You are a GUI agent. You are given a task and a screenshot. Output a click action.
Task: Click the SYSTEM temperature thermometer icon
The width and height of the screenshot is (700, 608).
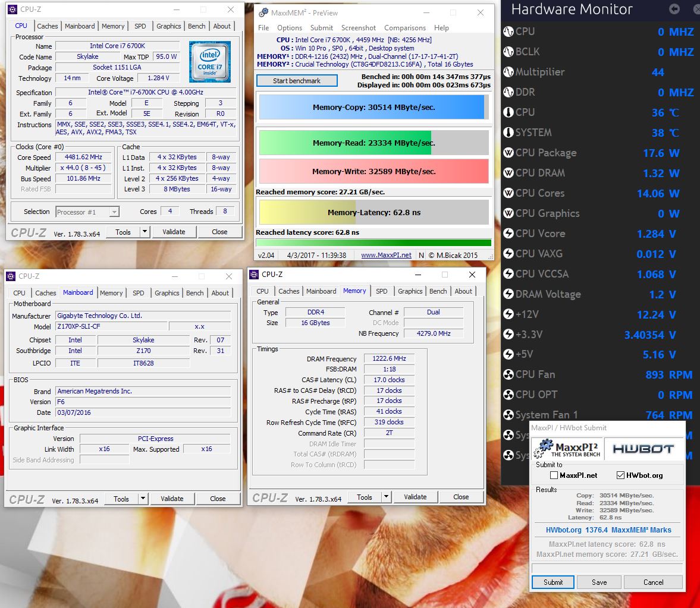tap(508, 133)
